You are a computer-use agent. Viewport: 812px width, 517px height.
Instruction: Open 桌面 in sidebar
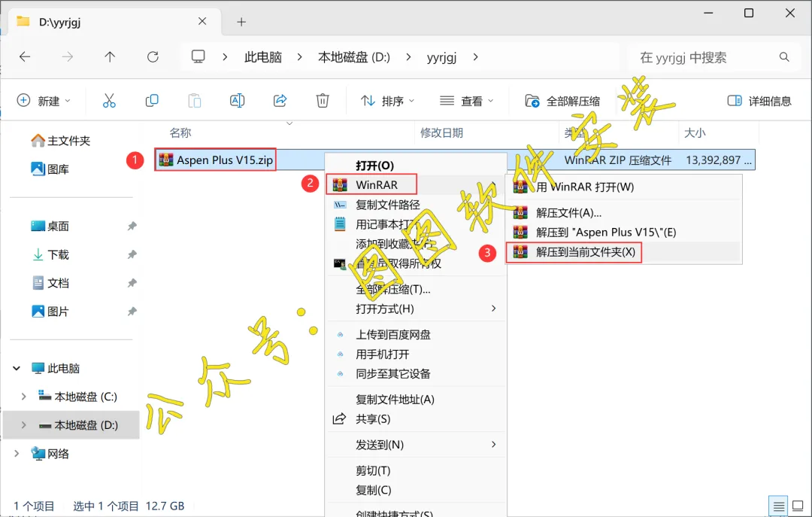coord(50,226)
